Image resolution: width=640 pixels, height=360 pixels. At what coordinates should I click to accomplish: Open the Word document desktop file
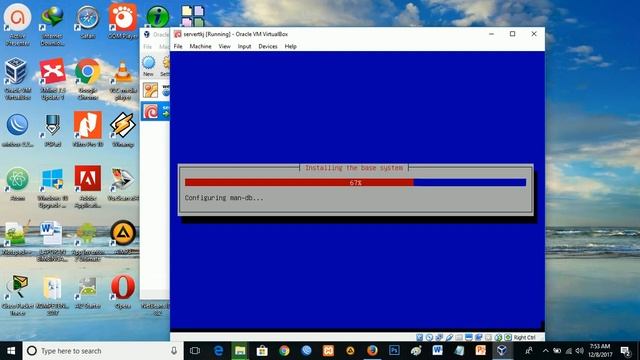click(x=52, y=241)
